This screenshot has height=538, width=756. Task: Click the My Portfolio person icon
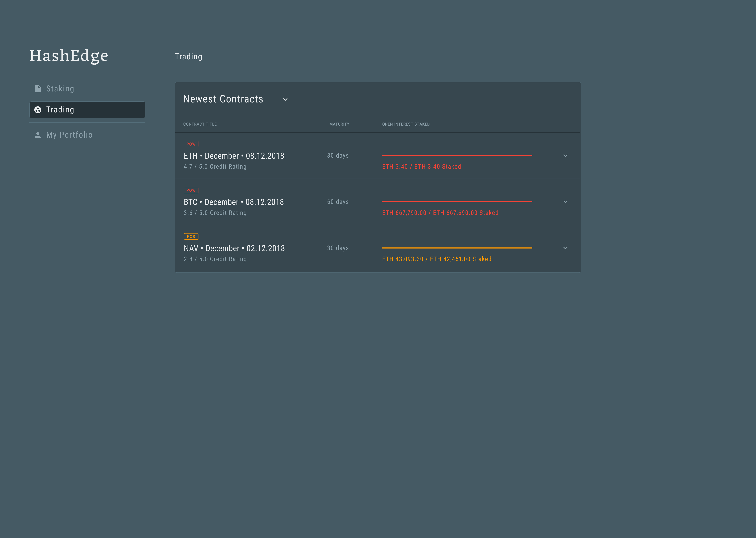coord(38,135)
